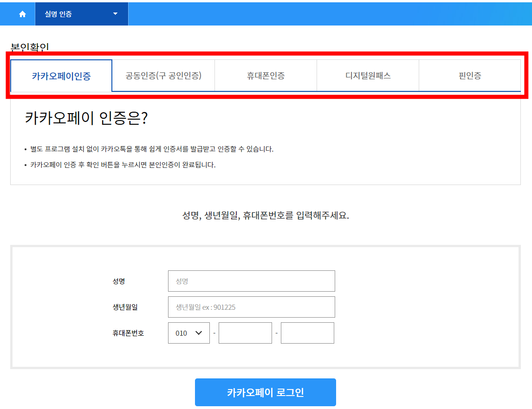Select the 카카오페이인증 tab
The image size is (532, 409).
[x=61, y=76]
